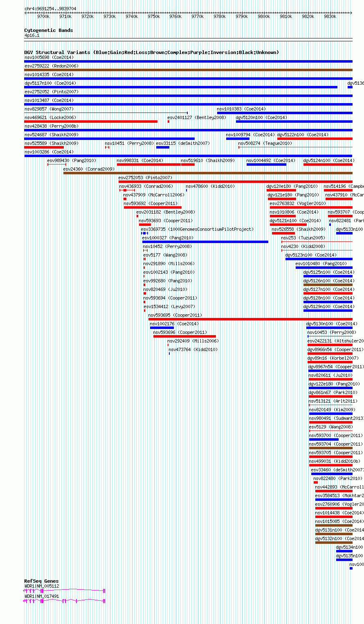The width and height of the screenshot is (364, 624).
Task: Click esv5177 (Wang2008) label
Action: [x=166, y=255]
